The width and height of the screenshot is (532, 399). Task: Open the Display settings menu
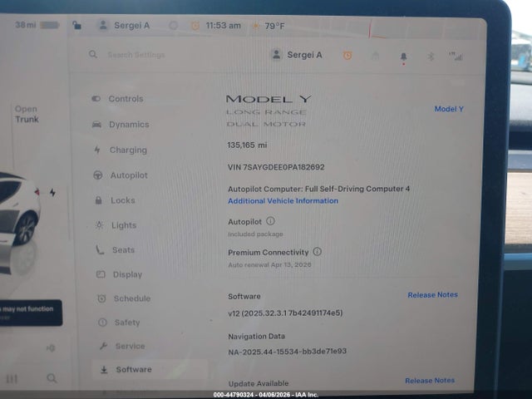[x=120, y=274]
